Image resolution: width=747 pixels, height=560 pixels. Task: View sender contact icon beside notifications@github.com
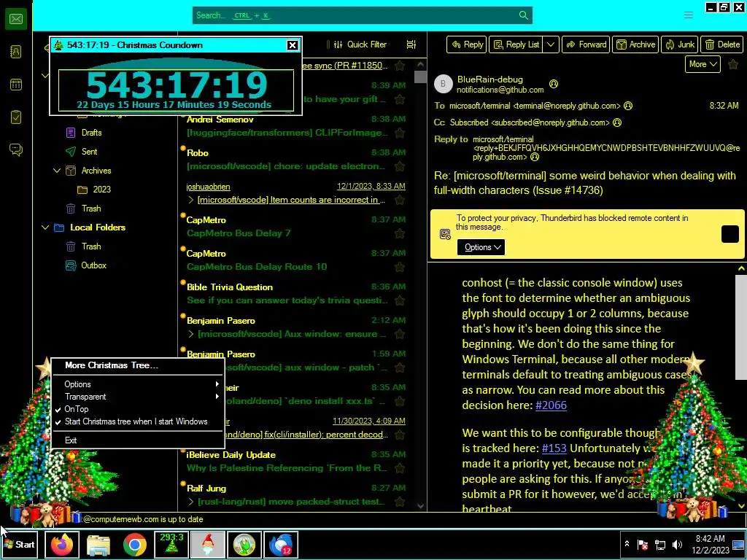553,84
